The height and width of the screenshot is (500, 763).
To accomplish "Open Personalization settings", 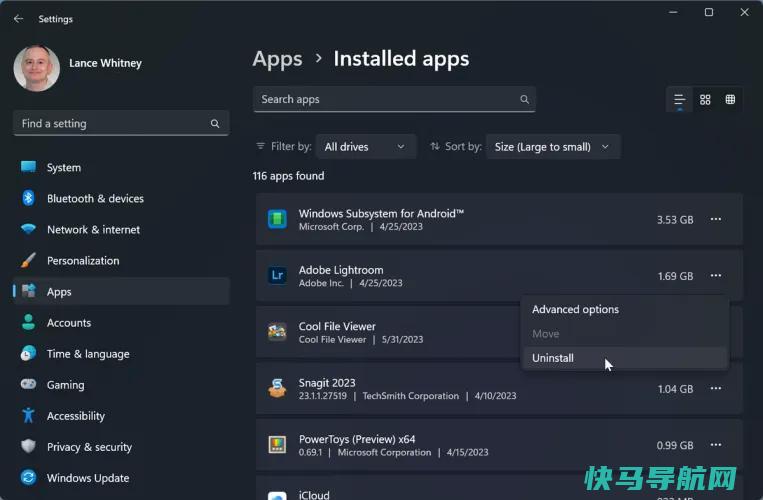I will [121, 261].
